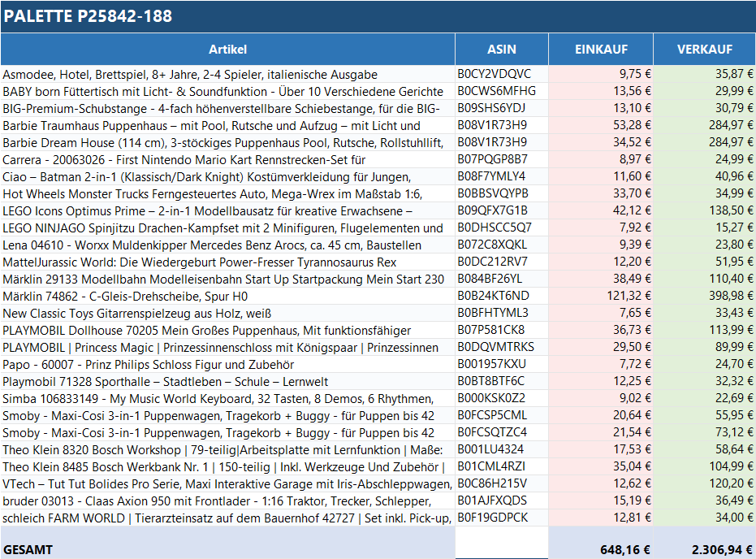Click ASIN B0CY2VDQVC
Image resolution: width=756 pixels, height=559 pixels.
pos(494,74)
